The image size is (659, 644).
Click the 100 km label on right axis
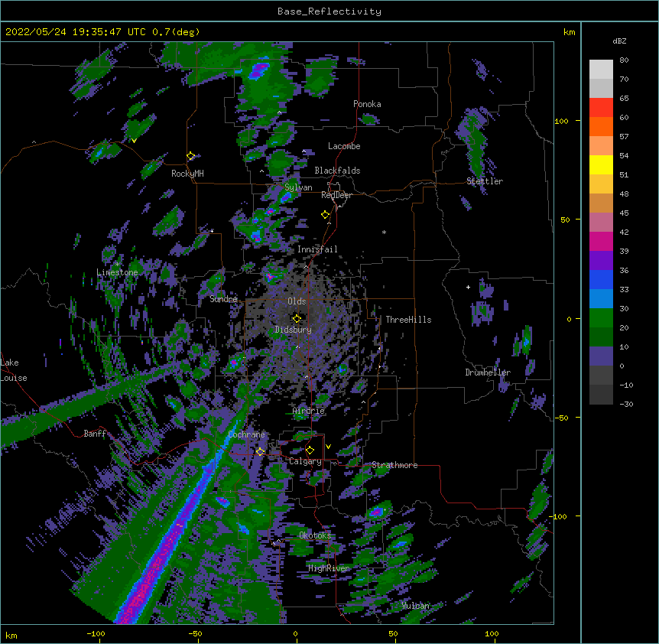[x=561, y=121]
